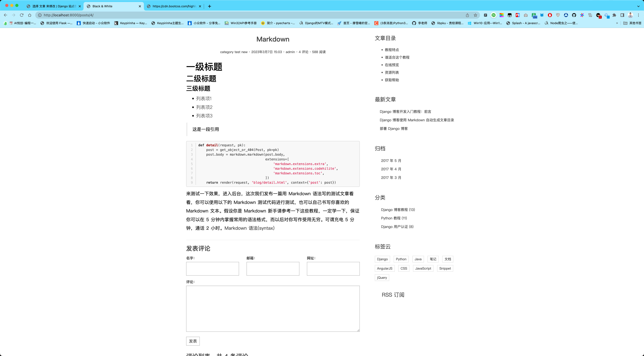Open the camera screenshot extension

click(526, 15)
